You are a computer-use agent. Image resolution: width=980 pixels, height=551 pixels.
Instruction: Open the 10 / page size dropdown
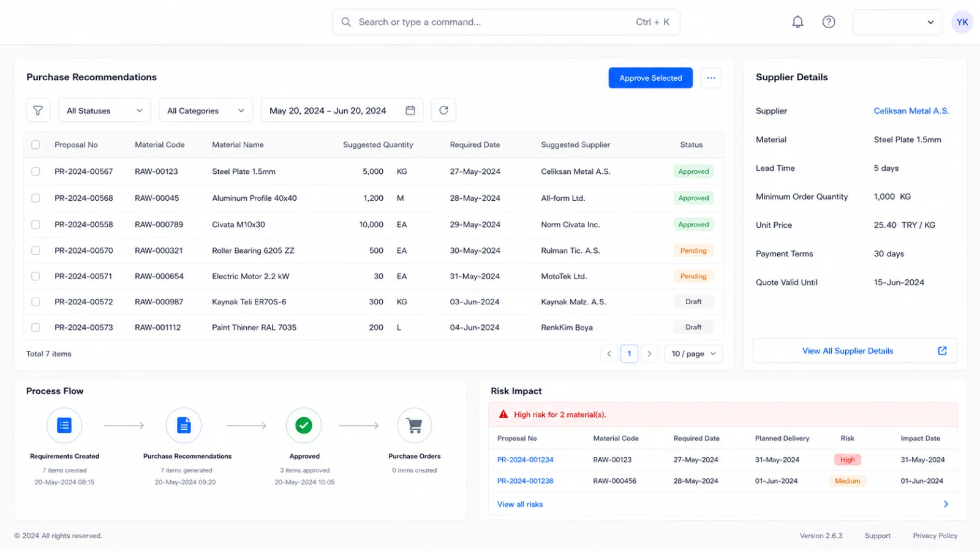(693, 354)
